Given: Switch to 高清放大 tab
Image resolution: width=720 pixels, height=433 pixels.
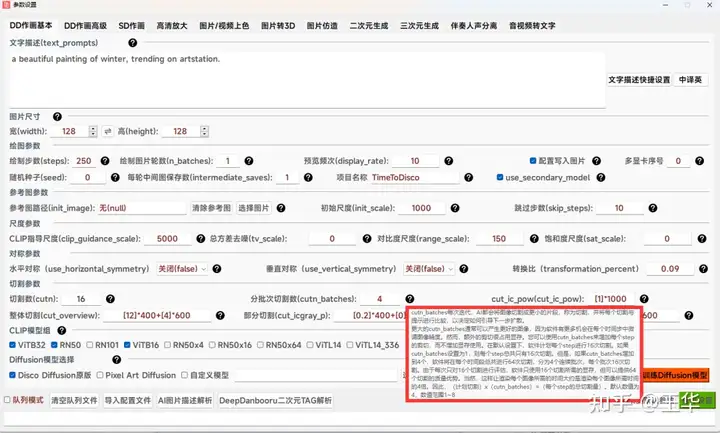Looking at the screenshot, I should click(172, 26).
